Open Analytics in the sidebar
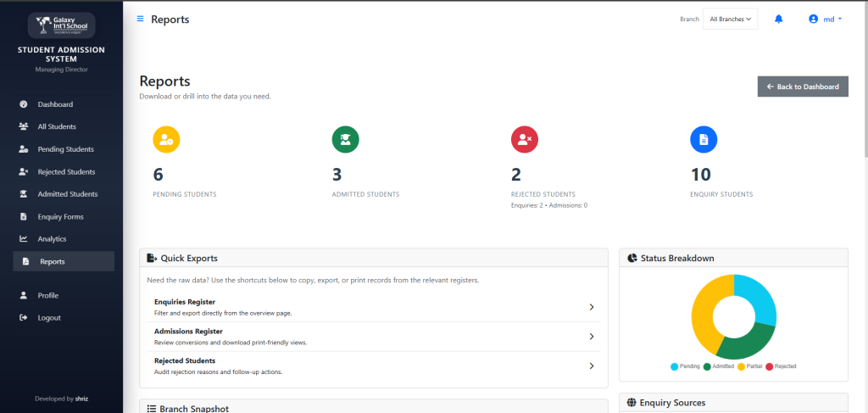Image resolution: width=868 pixels, height=413 pixels. click(52, 239)
